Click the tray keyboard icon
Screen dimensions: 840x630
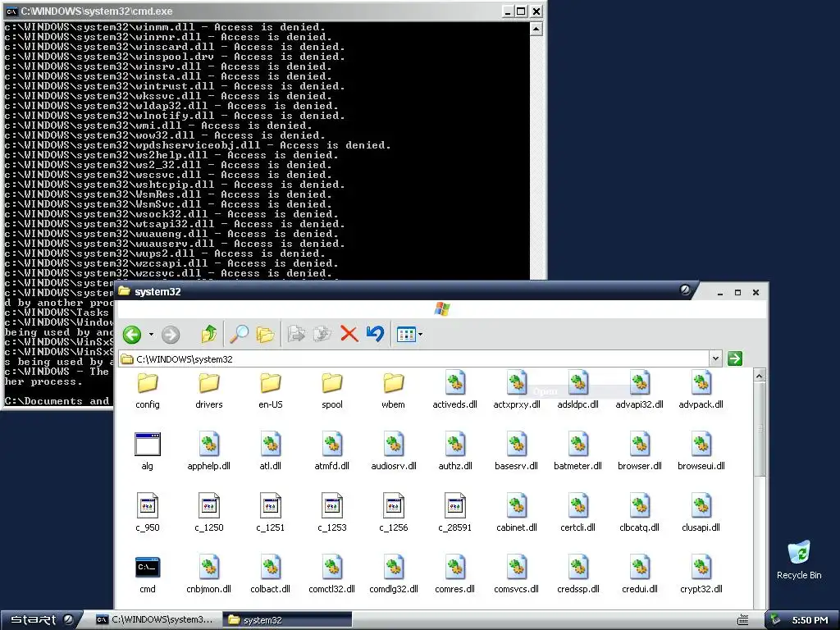(742, 620)
